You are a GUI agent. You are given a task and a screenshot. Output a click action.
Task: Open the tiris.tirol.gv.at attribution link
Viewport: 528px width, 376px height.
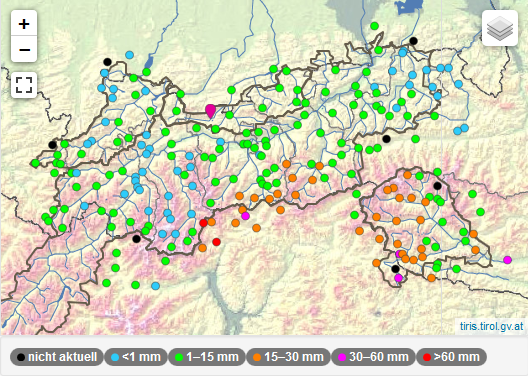click(492, 326)
